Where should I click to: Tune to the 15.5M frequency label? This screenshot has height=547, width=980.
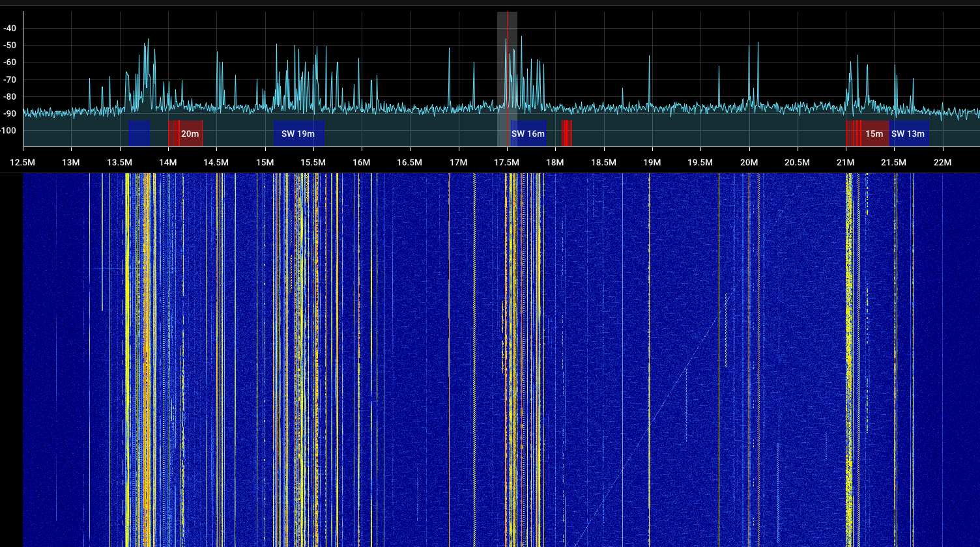[x=313, y=162]
